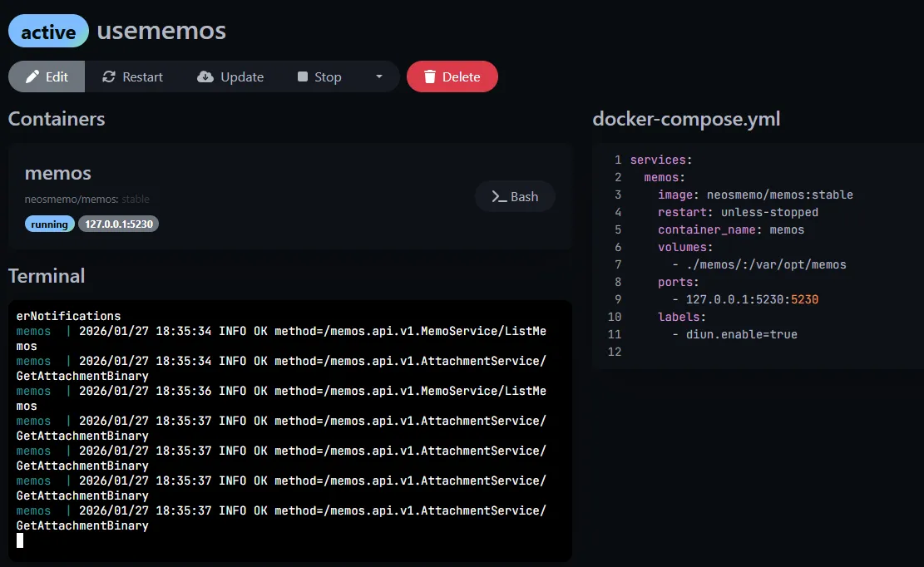The image size is (924, 567).
Task: Click the terminal cursor block
Action: tap(20, 540)
